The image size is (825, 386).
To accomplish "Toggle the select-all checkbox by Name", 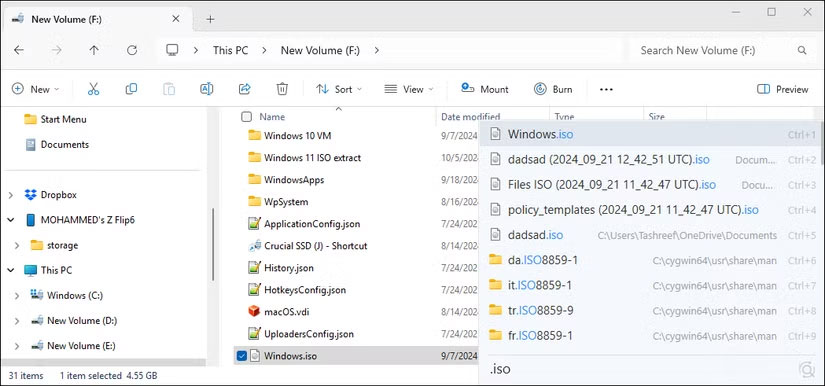I will coord(246,117).
